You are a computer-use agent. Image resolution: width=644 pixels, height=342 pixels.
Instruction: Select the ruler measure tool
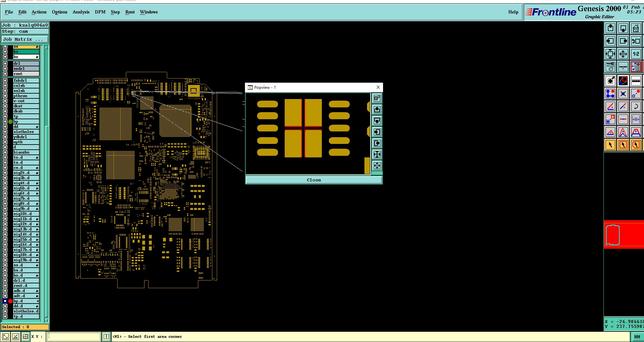tap(636, 80)
